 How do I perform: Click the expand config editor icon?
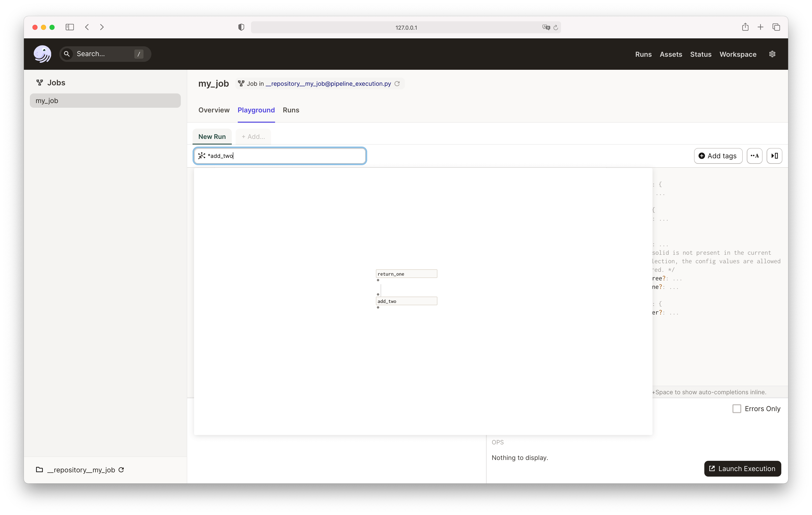[x=774, y=155]
